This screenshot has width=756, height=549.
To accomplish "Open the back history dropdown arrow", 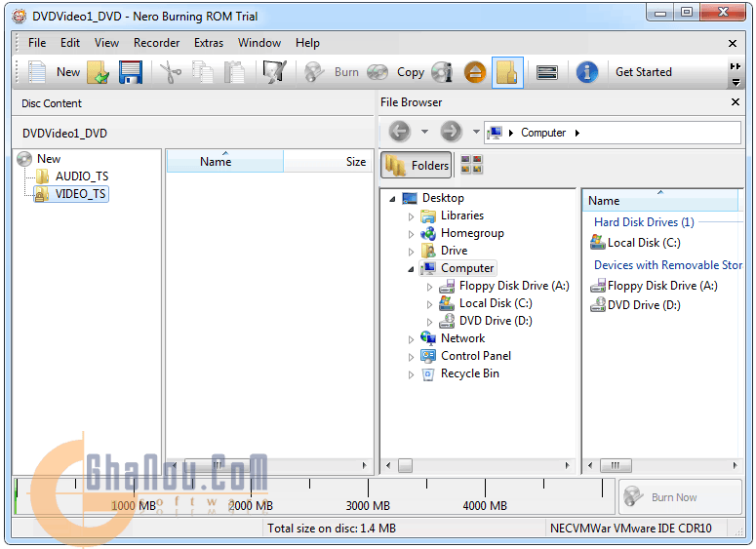I will click(424, 131).
